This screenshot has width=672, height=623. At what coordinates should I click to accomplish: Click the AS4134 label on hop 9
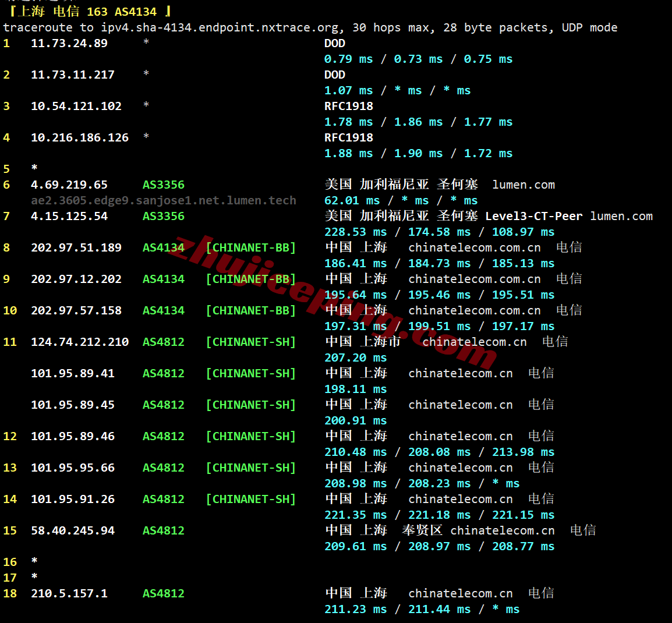coord(163,279)
